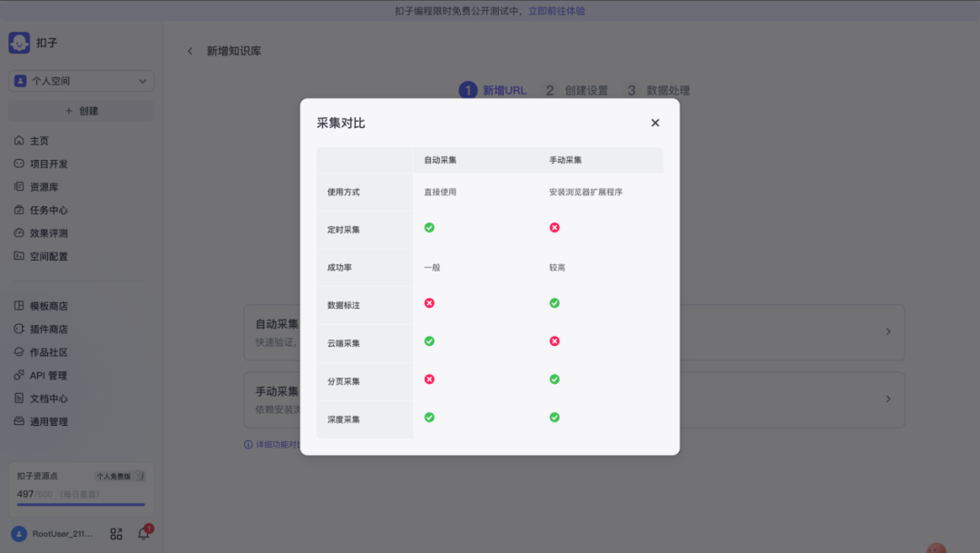
Task: Open the 个人空间 workspace dropdown
Action: click(x=82, y=81)
